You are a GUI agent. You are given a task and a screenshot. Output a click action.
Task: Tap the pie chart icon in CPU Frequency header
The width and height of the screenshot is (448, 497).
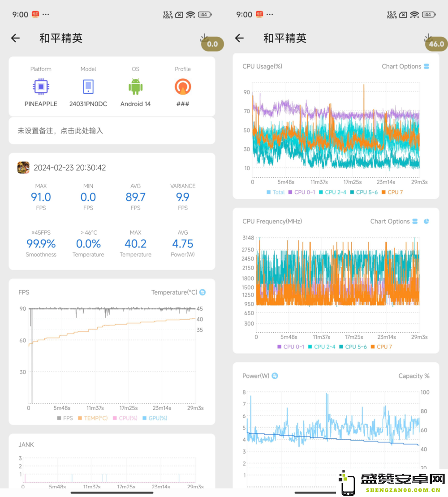tap(426, 221)
